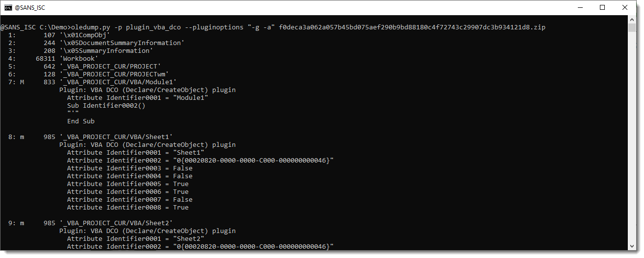Viewport: 644px width, 258px height.
Task: Click 'Attribute Identifier0008 = True' line
Action: pyautogui.click(x=128, y=208)
